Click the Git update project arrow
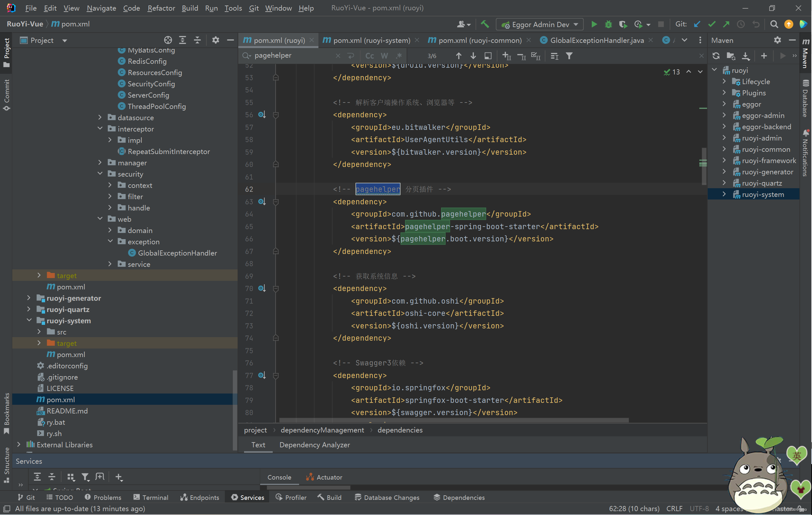The width and height of the screenshot is (812, 515). [x=697, y=24]
